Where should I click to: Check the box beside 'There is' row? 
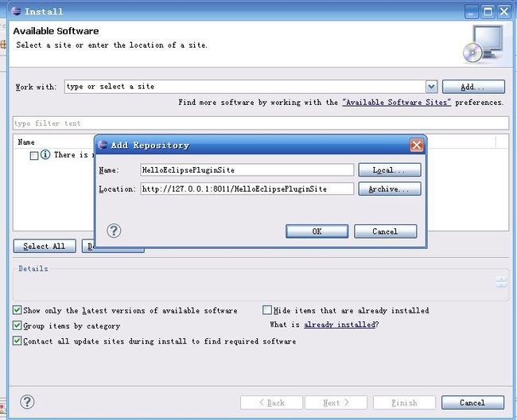coord(34,156)
